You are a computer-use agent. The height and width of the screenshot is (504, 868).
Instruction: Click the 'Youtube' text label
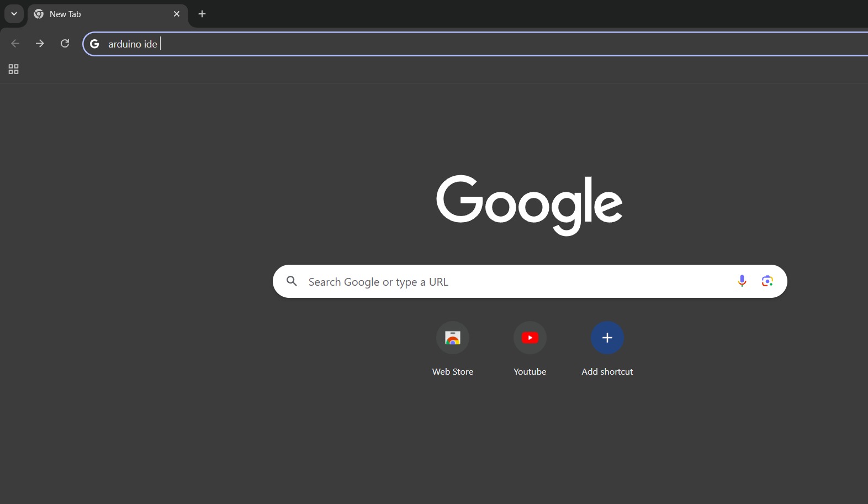530,372
